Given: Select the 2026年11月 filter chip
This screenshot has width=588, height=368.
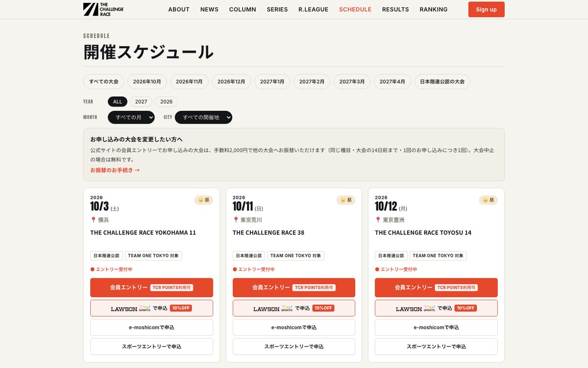Looking at the screenshot, I should (189, 81).
